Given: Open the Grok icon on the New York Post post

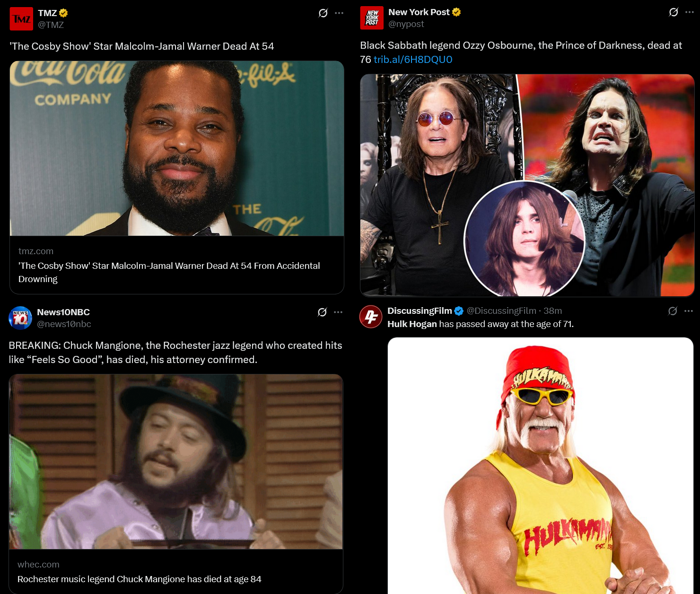Looking at the screenshot, I should coord(674,12).
